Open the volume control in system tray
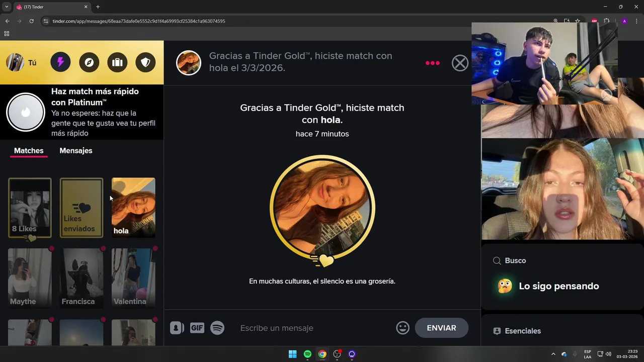The height and width of the screenshot is (362, 644). (608, 354)
